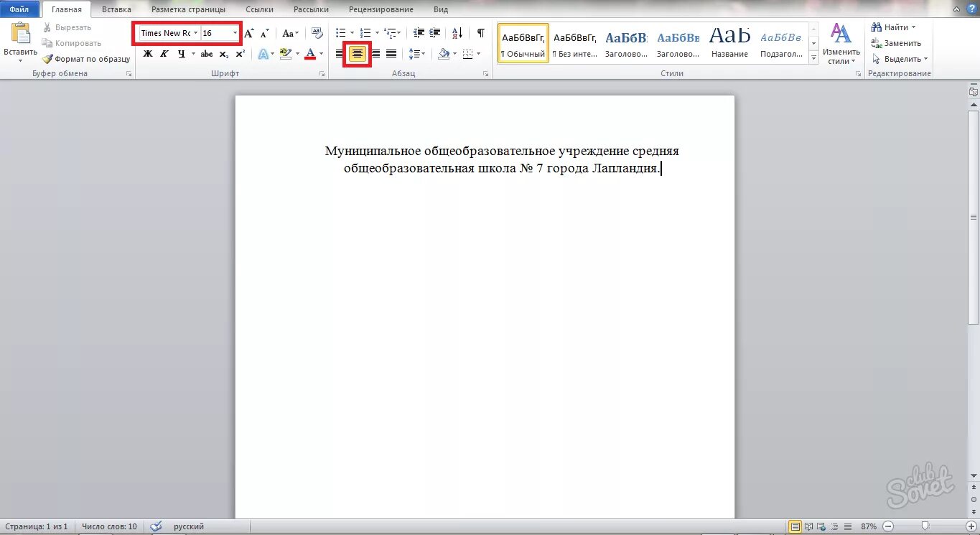Switch to Print Layout view icon
Screen dimensions: 980x535
[x=795, y=526]
